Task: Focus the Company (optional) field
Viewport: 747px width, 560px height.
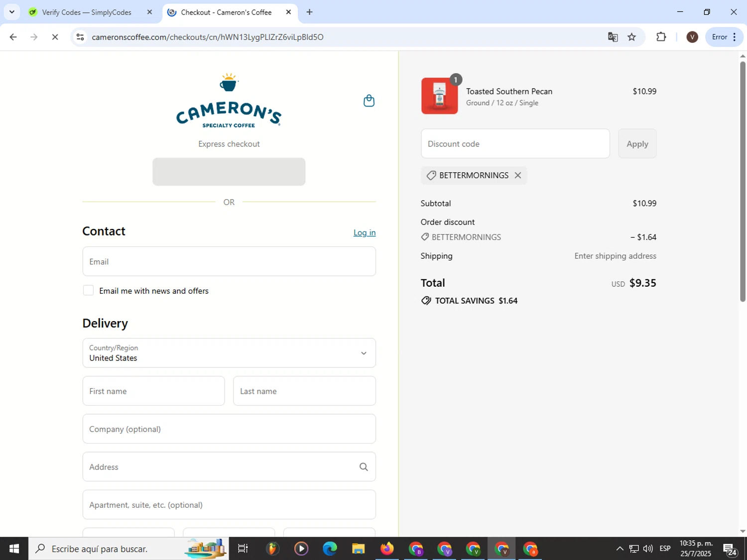Action: coord(229,429)
